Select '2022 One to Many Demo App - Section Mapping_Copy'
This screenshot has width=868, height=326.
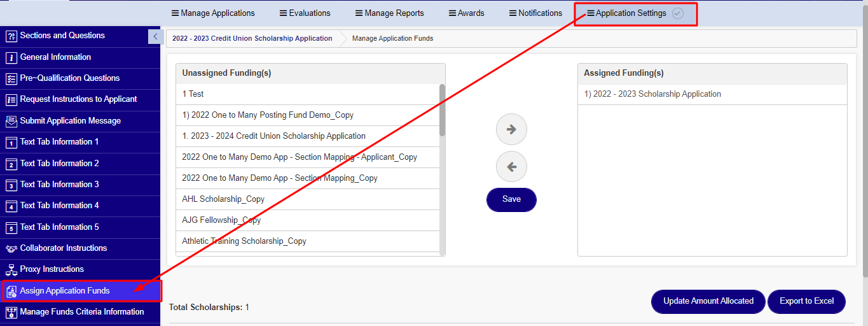click(x=308, y=178)
